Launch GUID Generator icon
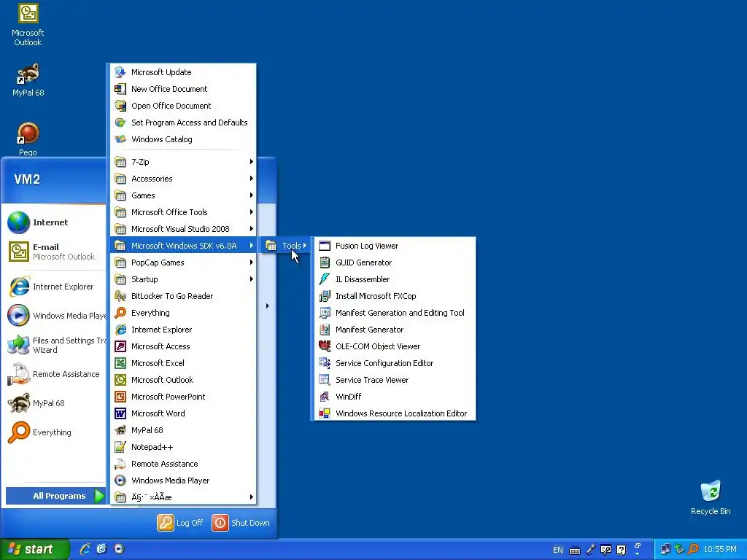This screenshot has width=747, height=560. [325, 262]
